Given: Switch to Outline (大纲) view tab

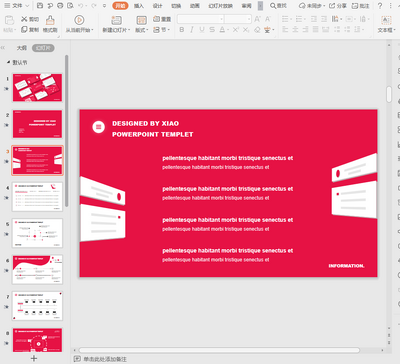Looking at the screenshot, I should [22, 48].
